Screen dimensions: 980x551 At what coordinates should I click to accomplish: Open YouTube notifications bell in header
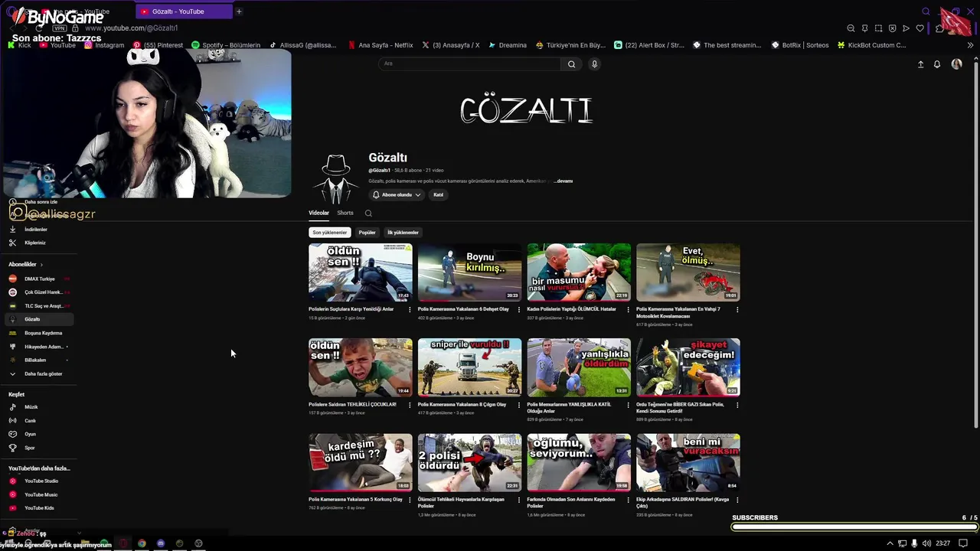coord(936,64)
